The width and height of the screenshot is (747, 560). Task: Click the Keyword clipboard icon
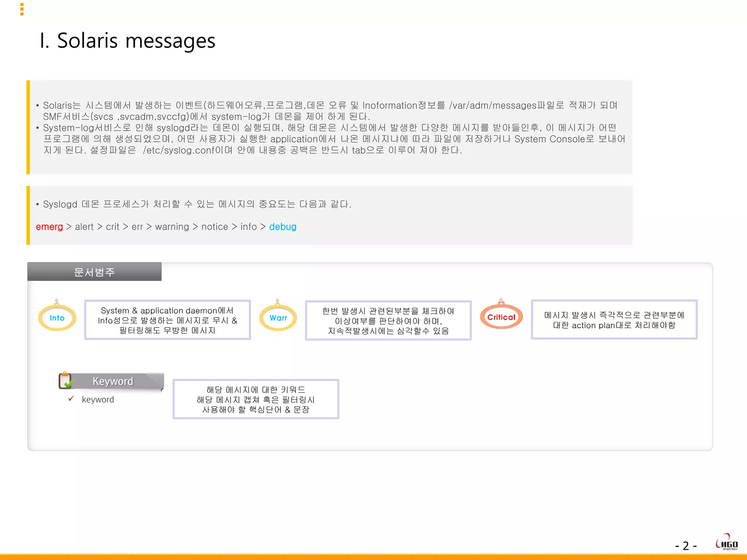point(66,381)
